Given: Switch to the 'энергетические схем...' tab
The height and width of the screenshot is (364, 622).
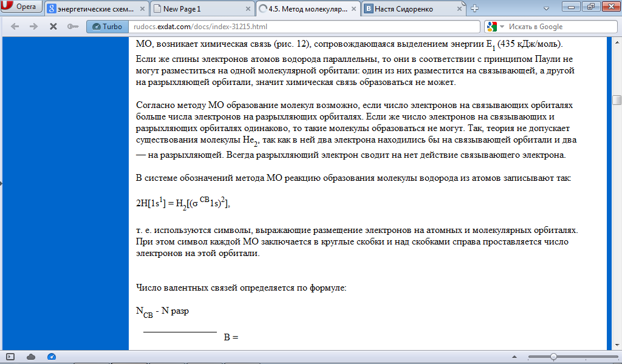Looking at the screenshot, I should pos(97,8).
